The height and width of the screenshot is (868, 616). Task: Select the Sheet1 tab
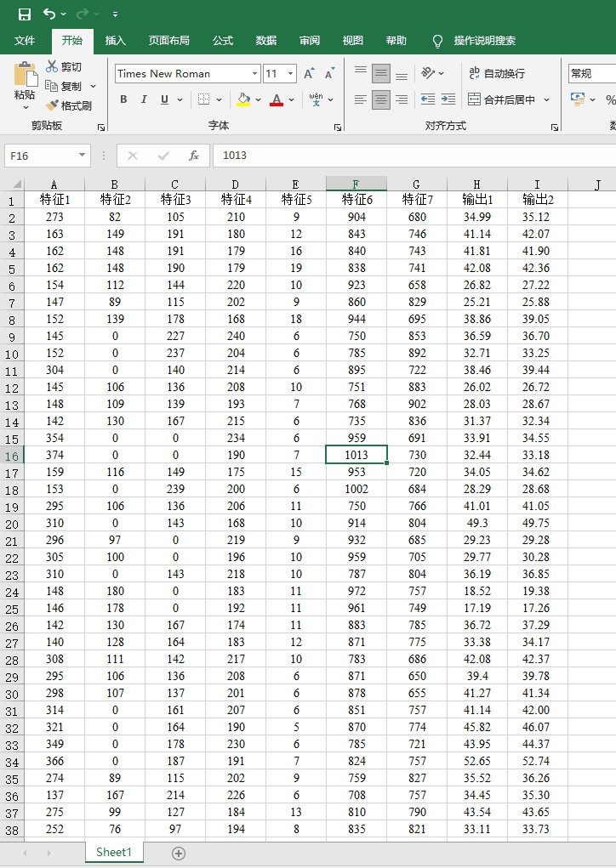tap(114, 852)
